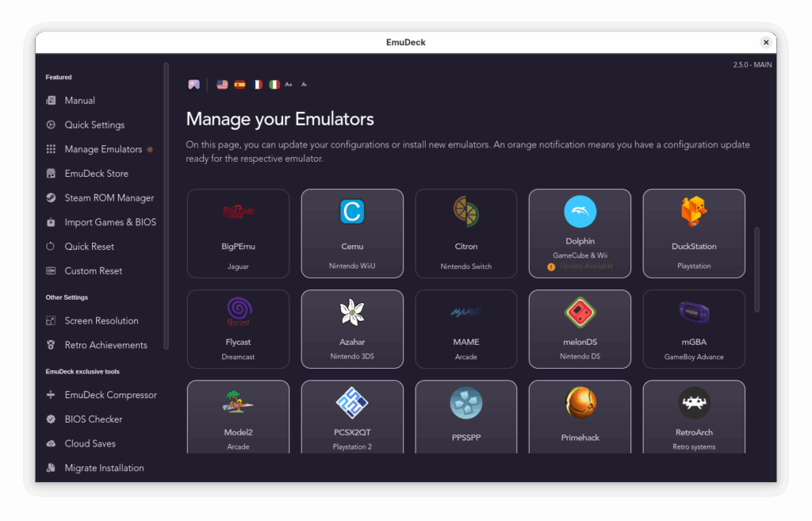Select Manage Emulators in the sidebar
Image resolution: width=812 pixels, height=521 pixels.
pyautogui.click(x=103, y=149)
